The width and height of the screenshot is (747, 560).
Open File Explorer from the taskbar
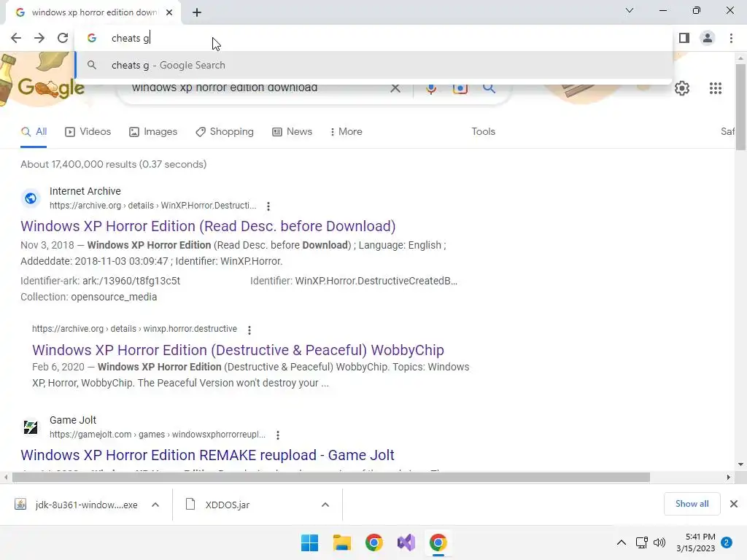tap(341, 542)
